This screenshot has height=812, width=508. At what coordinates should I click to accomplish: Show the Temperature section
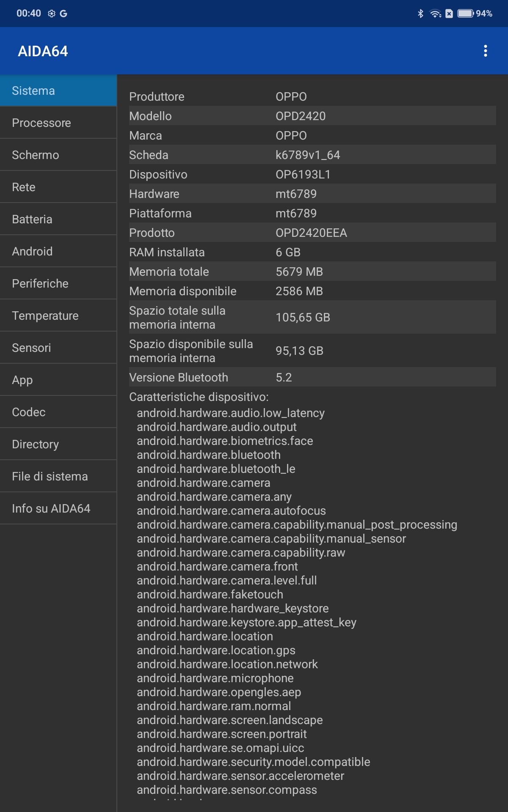tap(58, 315)
